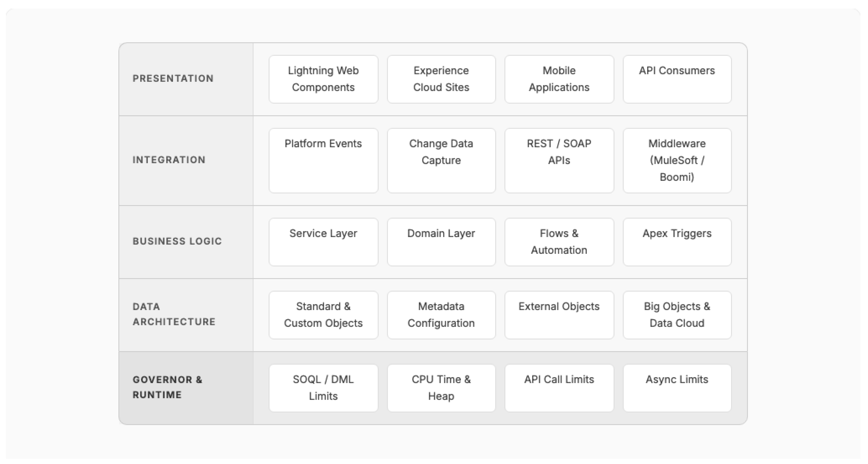The width and height of the screenshot is (868, 464).
Task: Select the Domain Layer card
Action: pos(441,242)
